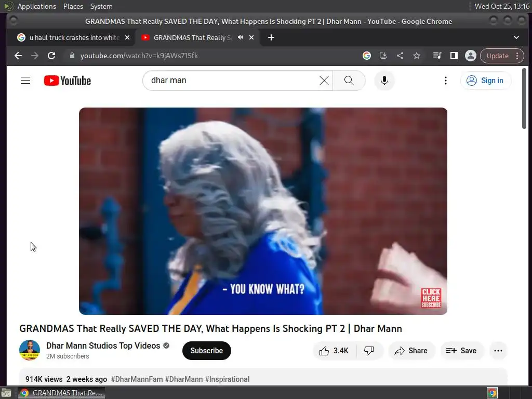Click the Share button
The image size is (532, 399).
pos(411,351)
